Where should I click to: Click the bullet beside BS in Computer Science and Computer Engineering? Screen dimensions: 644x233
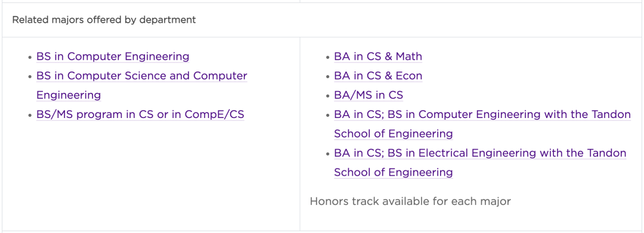[x=30, y=77]
